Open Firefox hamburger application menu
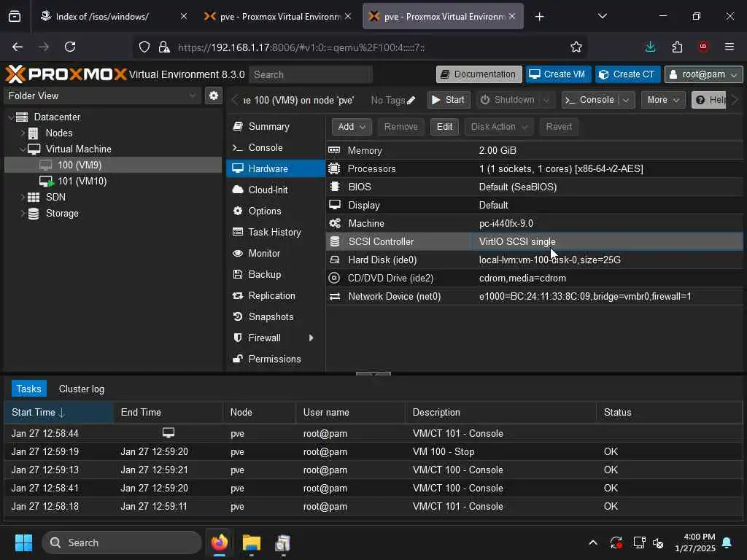Image resolution: width=747 pixels, height=560 pixels. (x=729, y=47)
